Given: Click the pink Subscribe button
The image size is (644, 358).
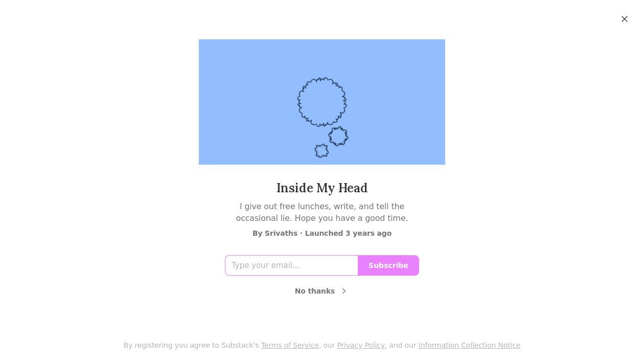Looking at the screenshot, I should [x=388, y=265].
